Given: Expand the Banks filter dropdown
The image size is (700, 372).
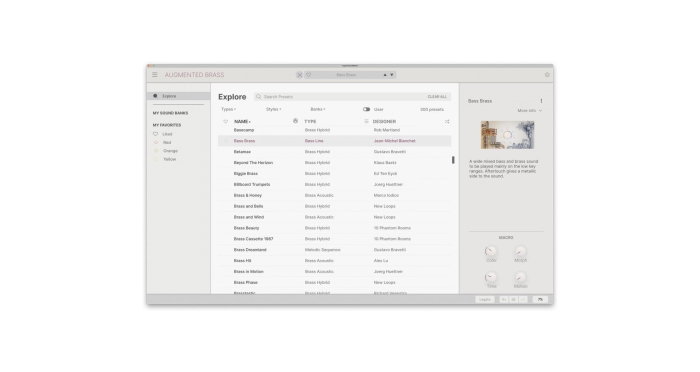Looking at the screenshot, I should (318, 109).
